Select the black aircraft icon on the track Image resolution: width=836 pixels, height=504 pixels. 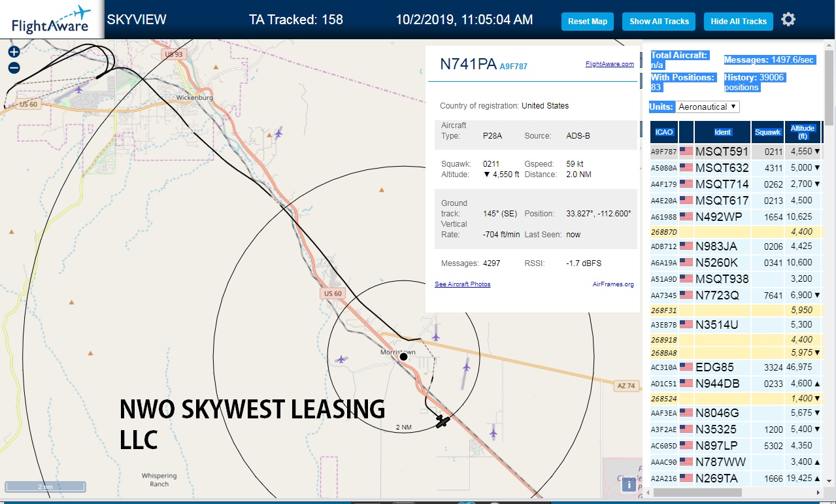click(443, 422)
